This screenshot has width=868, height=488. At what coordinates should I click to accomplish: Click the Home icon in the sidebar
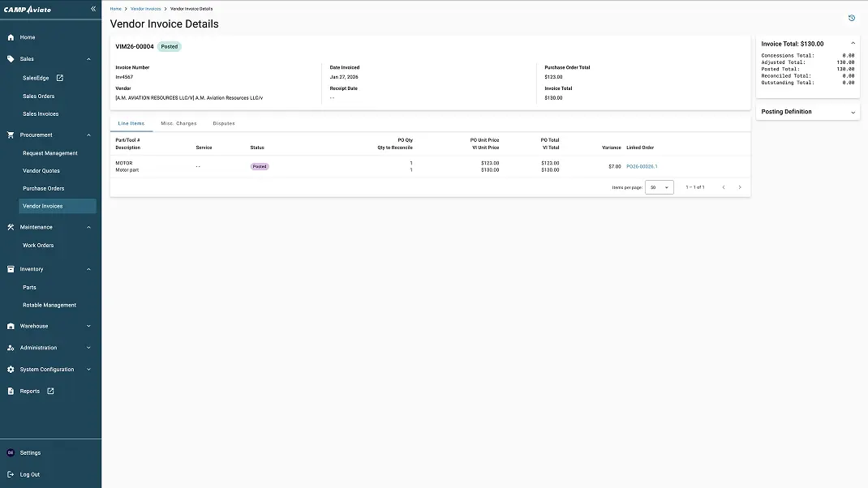click(x=11, y=37)
